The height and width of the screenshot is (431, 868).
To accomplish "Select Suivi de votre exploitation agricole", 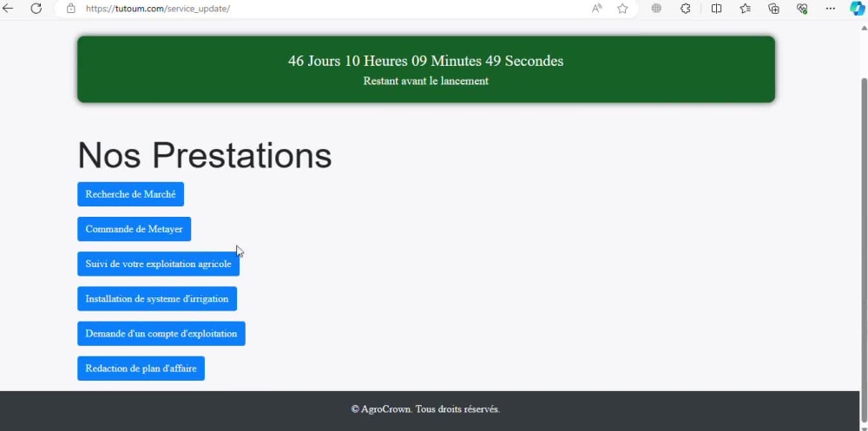I will coord(158,264).
